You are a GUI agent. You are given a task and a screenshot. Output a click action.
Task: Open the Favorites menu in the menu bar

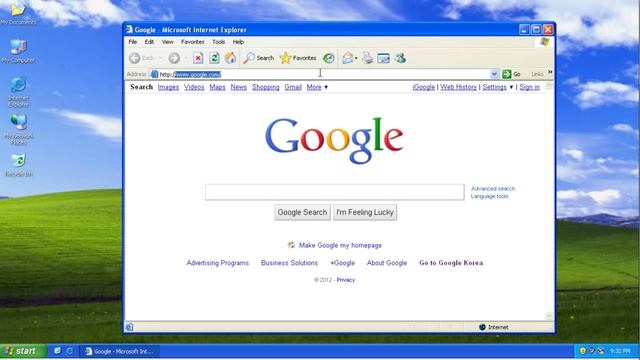pos(193,42)
